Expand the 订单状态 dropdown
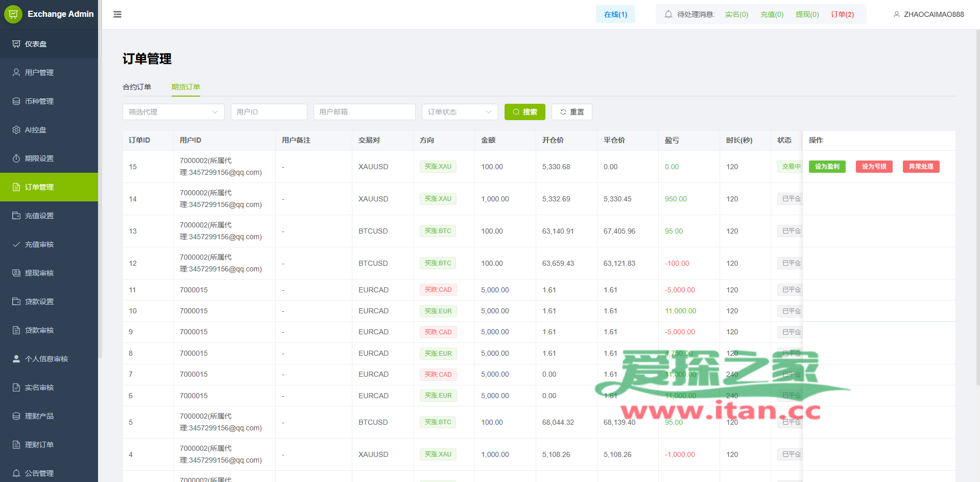 click(460, 112)
